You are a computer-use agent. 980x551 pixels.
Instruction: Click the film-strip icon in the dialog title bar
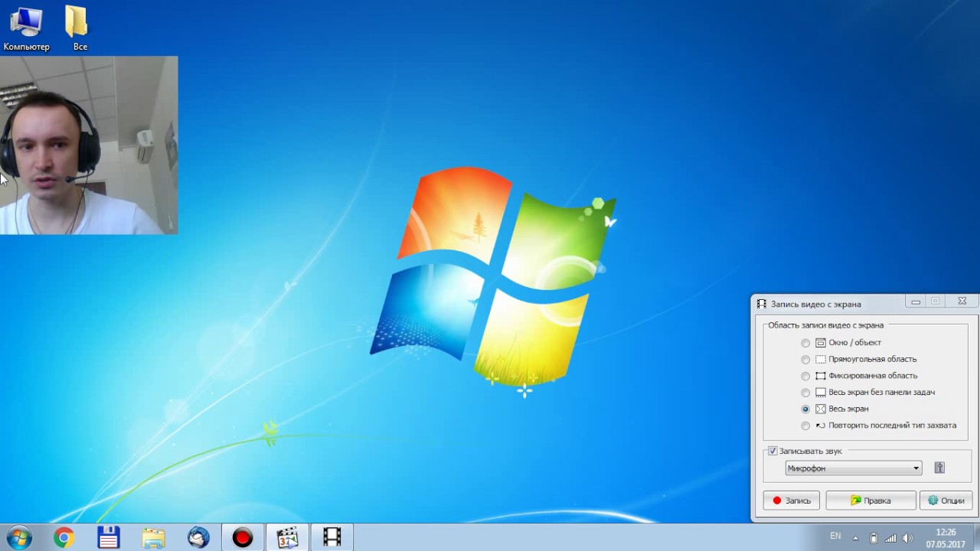pyautogui.click(x=761, y=304)
